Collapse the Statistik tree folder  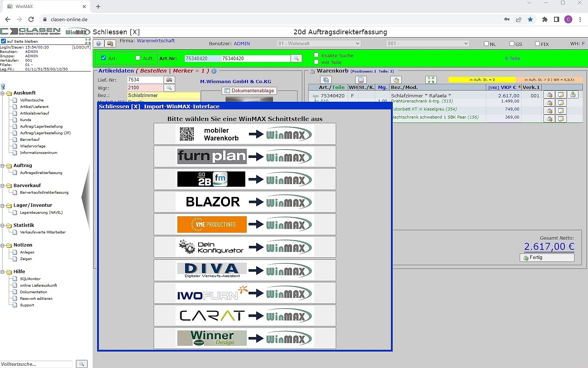(x=3, y=226)
